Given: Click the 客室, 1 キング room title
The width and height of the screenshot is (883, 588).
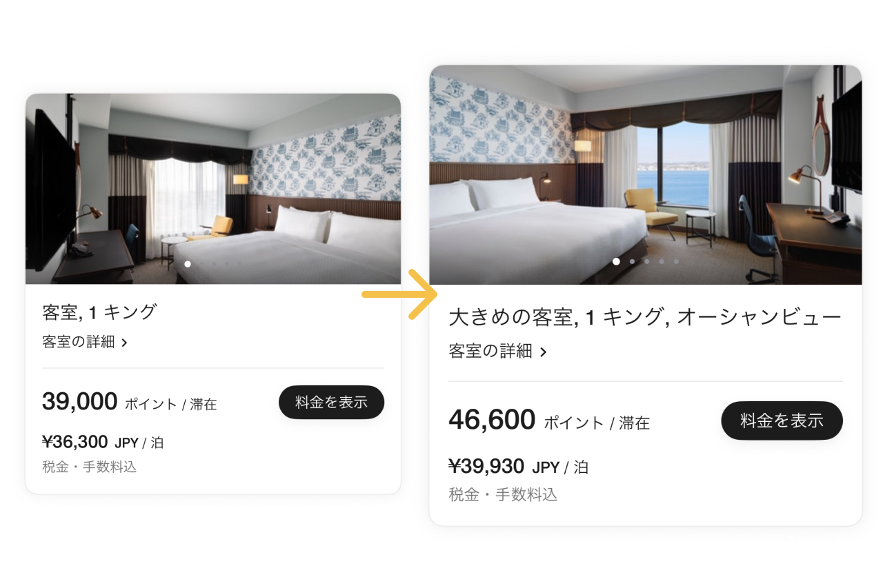Looking at the screenshot, I should 99,312.
